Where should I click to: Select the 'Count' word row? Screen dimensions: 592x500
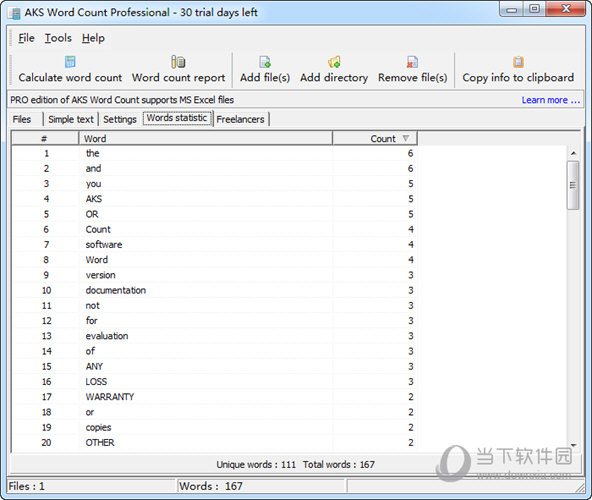pyautogui.click(x=214, y=230)
